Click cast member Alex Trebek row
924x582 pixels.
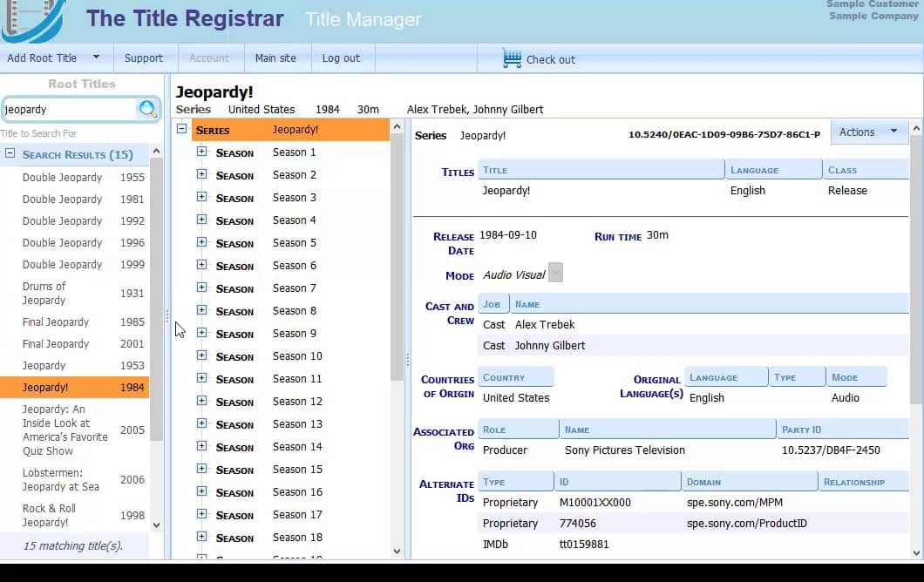coord(693,325)
